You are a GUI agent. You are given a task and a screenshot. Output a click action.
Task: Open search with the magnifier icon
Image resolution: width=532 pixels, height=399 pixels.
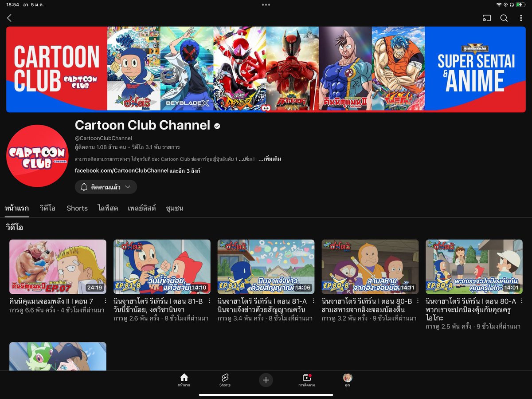(x=504, y=18)
